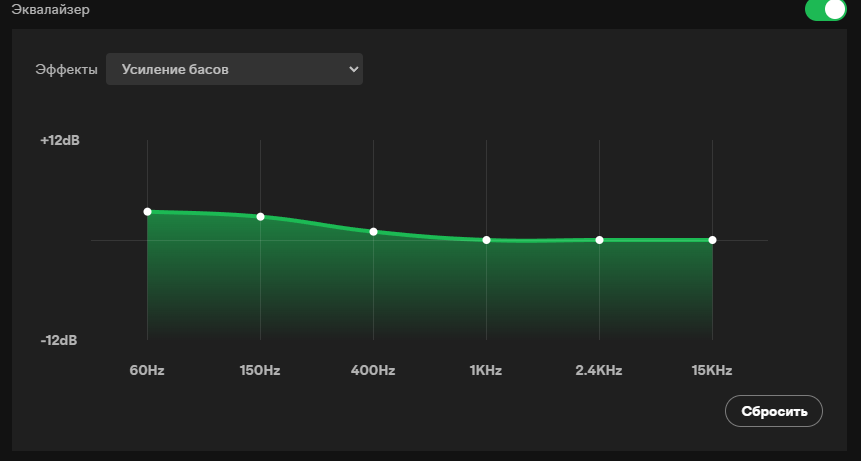Screen dimensions: 861x461
Task: Click the 2.4KHz frequency label
Action: point(599,370)
